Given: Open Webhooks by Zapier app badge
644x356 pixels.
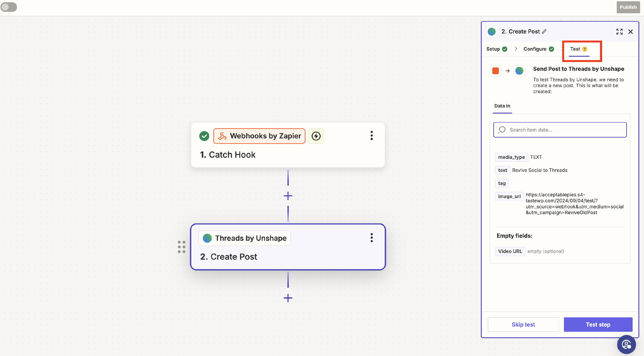Looking at the screenshot, I should (x=259, y=136).
